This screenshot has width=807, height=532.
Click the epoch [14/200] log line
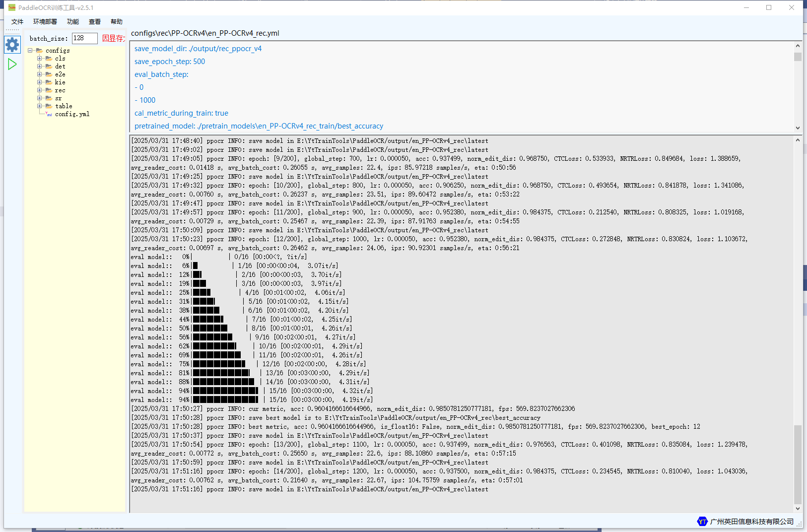click(x=439, y=476)
